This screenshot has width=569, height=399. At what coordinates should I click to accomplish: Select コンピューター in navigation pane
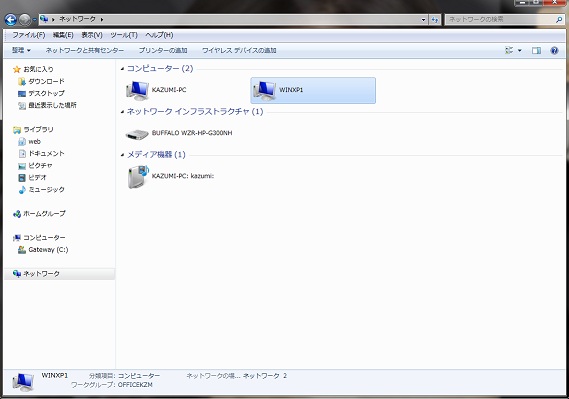point(44,238)
